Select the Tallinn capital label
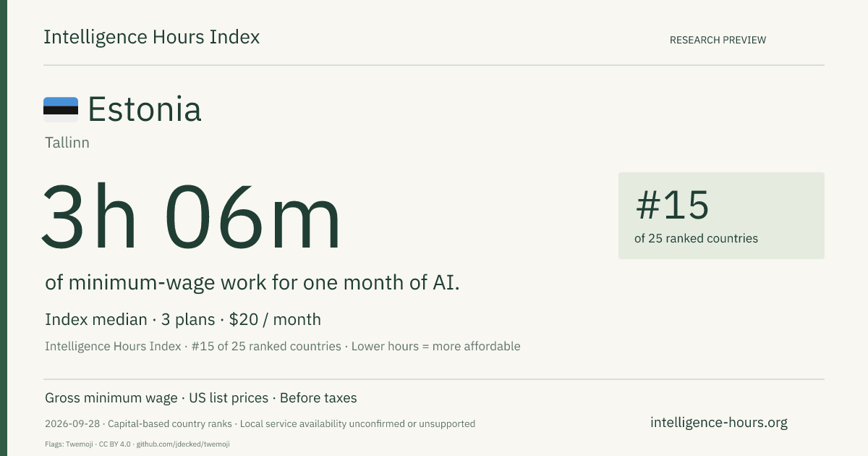The image size is (868, 456). coord(67,143)
